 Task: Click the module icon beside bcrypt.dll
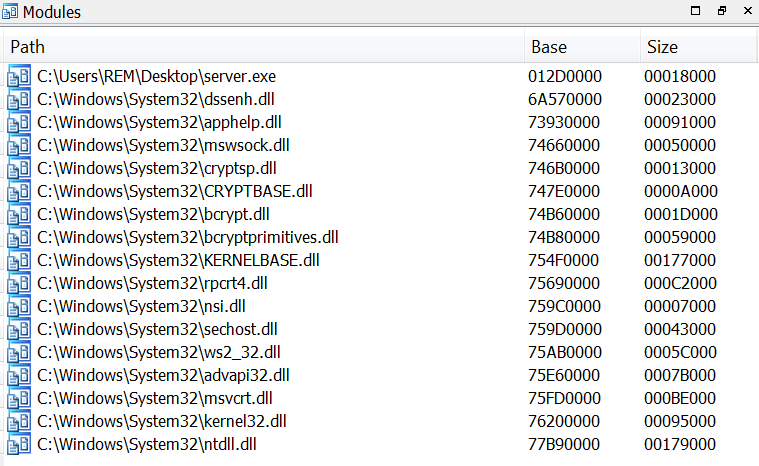pos(19,214)
